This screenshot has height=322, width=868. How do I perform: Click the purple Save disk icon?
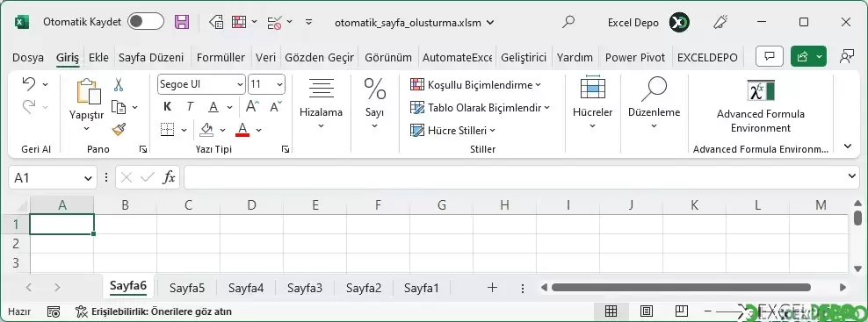[x=182, y=22]
